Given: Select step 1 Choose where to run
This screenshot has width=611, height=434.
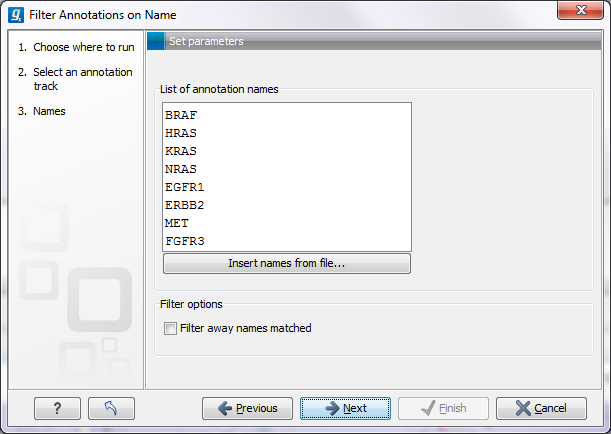Looking at the screenshot, I should point(76,47).
